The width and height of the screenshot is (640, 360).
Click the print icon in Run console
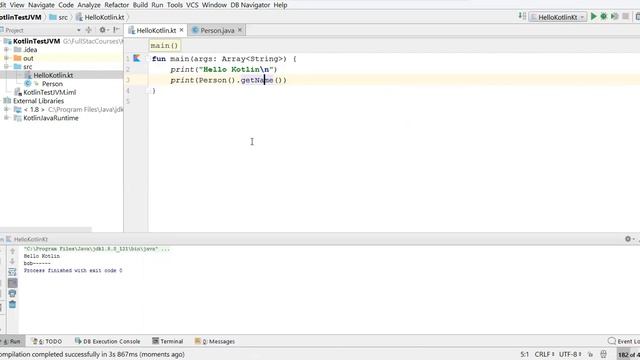pos(13,293)
